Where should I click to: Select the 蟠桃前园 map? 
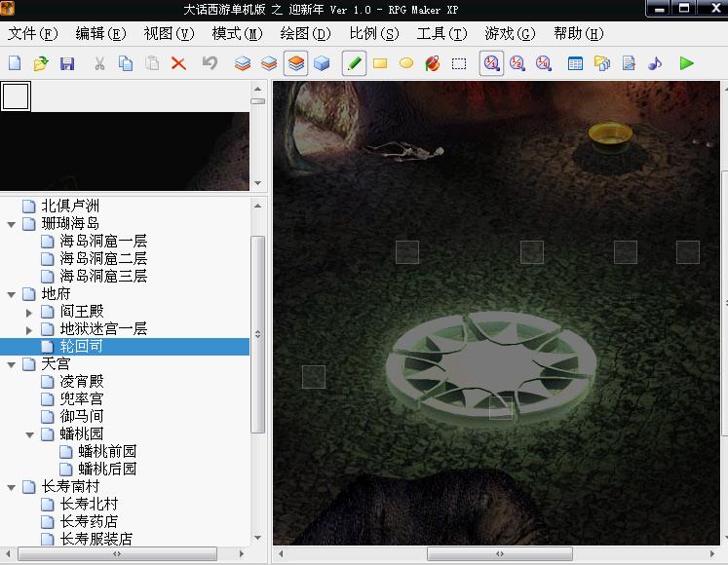pyautogui.click(x=107, y=451)
